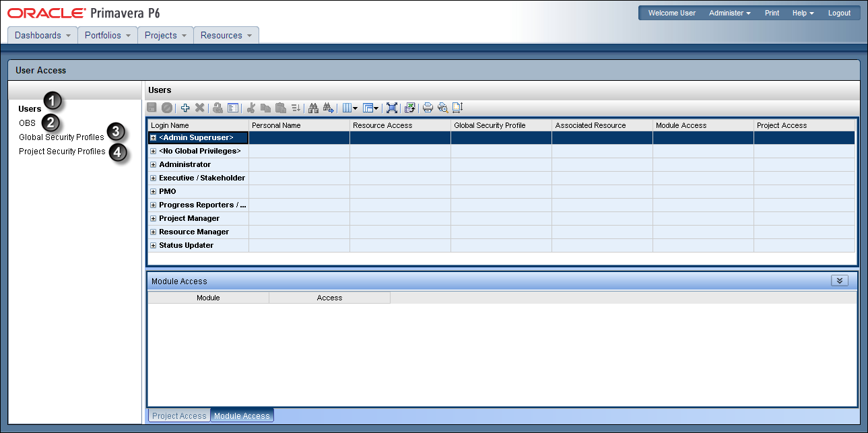Delete the user with the X icon
Viewport: 868px width, 433px height.
pyautogui.click(x=199, y=108)
